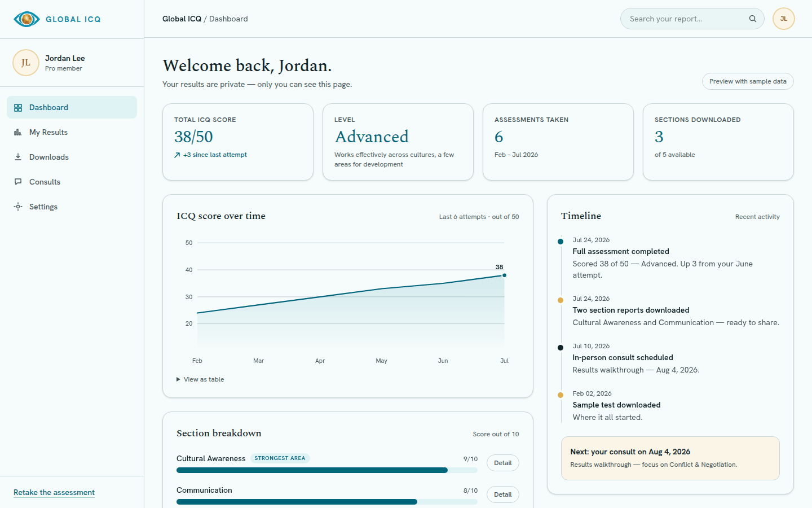Select the Sample test downloaded timeline marker
The height and width of the screenshot is (508, 812).
coord(561,395)
